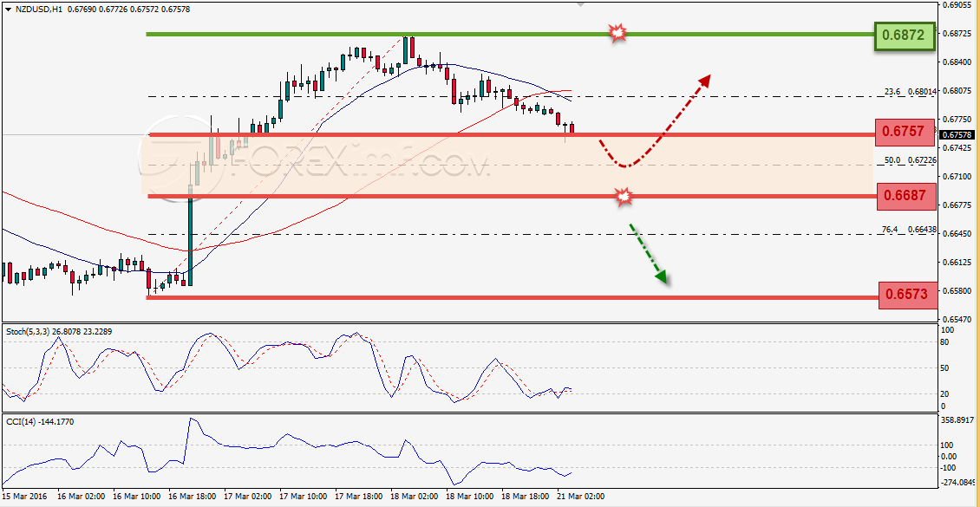Click the CCI(14) -144.1770 indicator label
The image size is (980, 507).
42,421
